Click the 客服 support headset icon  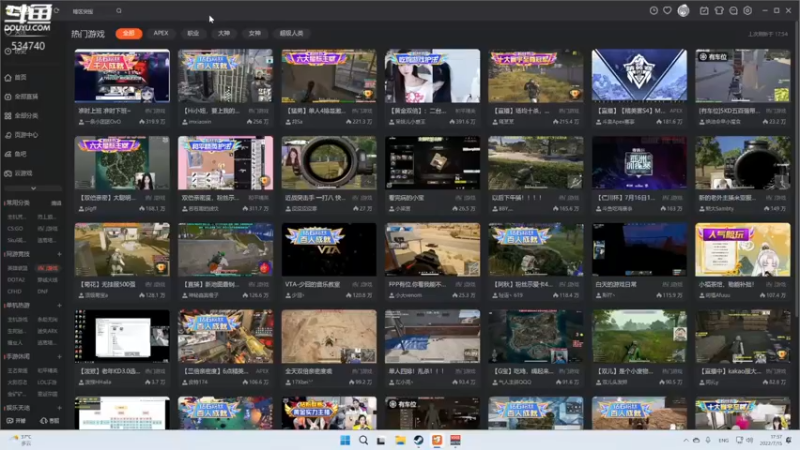click(x=49, y=420)
